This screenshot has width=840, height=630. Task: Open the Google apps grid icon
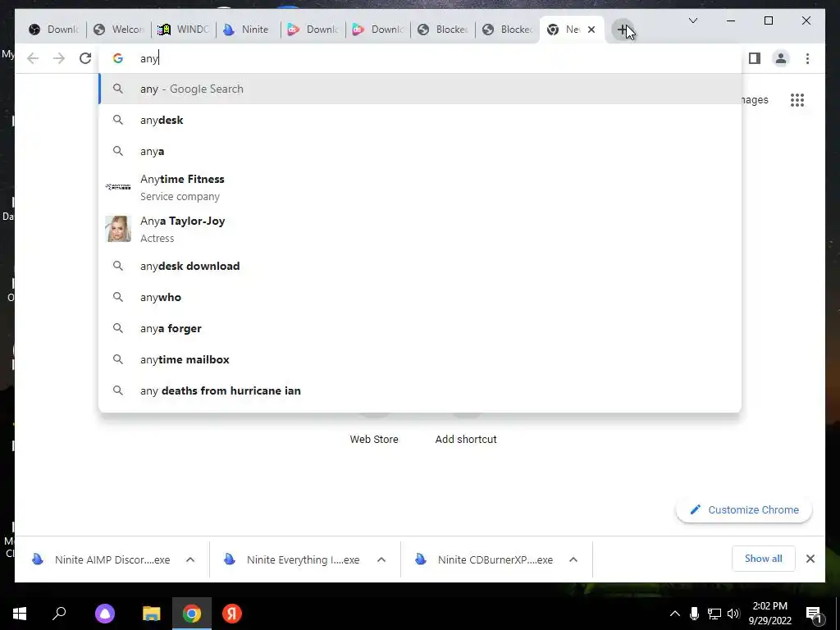[x=797, y=100]
